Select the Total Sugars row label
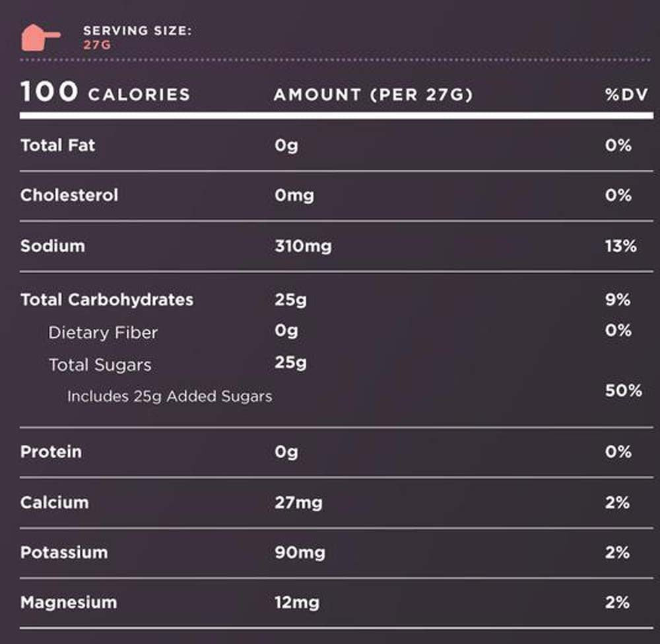 click(100, 365)
